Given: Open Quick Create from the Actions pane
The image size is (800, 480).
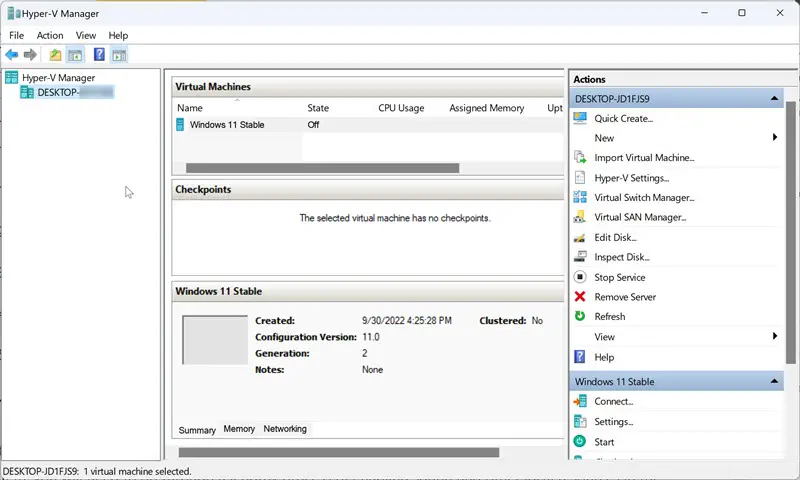Looking at the screenshot, I should point(623,118).
